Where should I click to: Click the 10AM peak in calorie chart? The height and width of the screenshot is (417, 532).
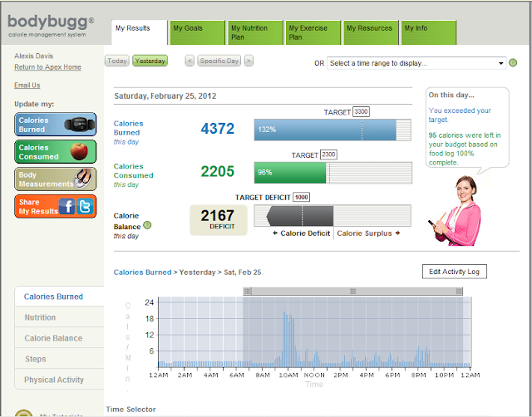288,339
